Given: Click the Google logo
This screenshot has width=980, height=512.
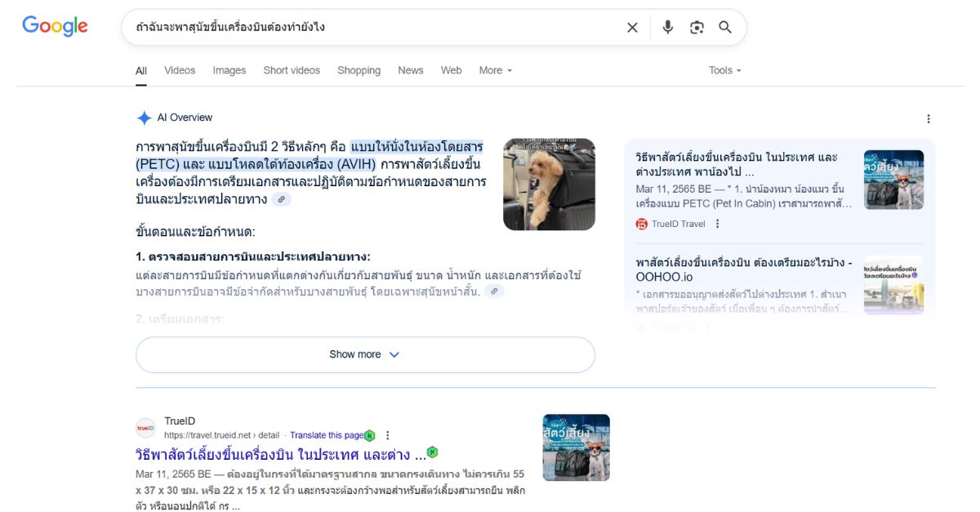Looking at the screenshot, I should [55, 26].
